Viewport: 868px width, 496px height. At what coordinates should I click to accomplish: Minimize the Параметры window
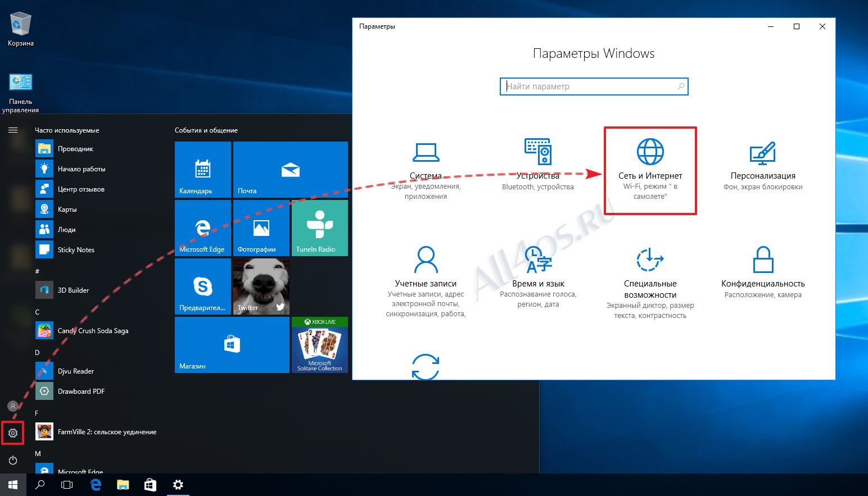coord(771,26)
